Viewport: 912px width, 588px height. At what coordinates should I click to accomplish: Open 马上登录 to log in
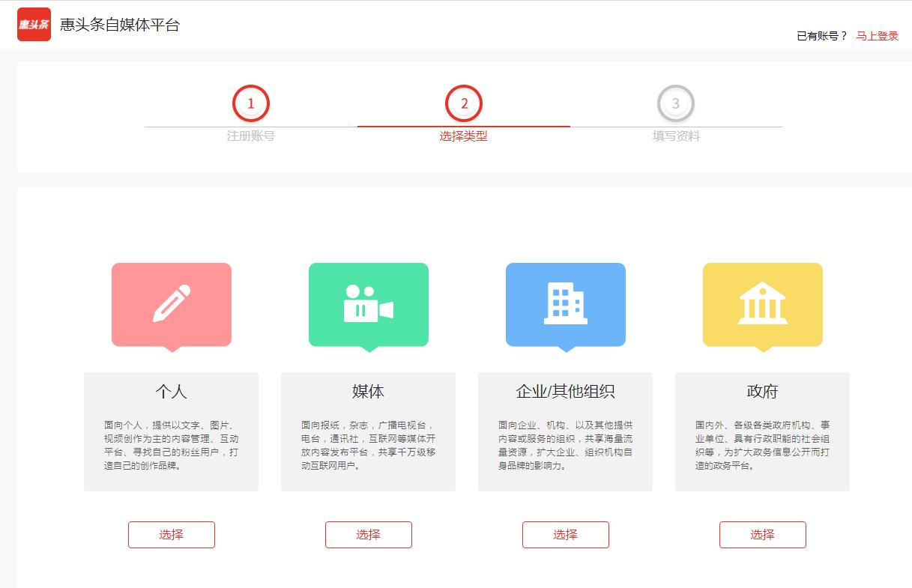(875, 35)
